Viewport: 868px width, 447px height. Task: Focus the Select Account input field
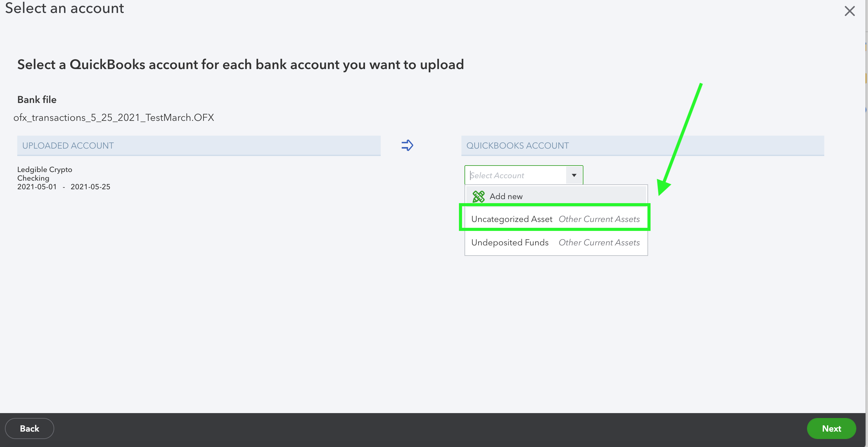tap(516, 175)
